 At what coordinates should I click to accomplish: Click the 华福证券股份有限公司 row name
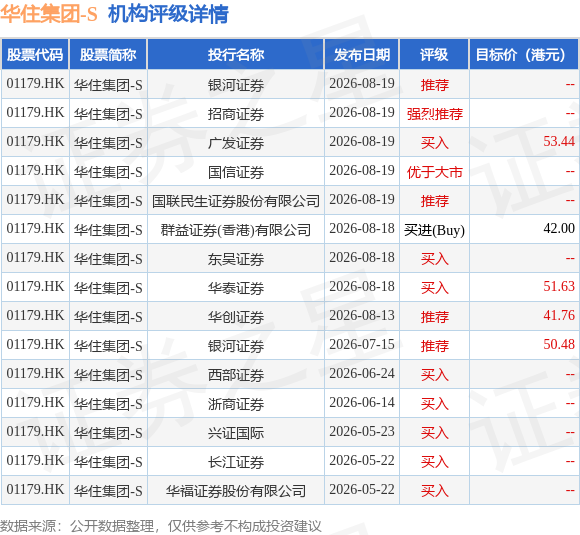[236, 491]
